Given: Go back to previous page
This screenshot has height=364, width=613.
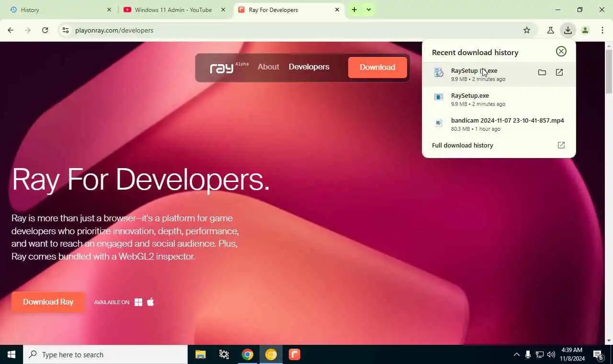Looking at the screenshot, I should coord(11,30).
